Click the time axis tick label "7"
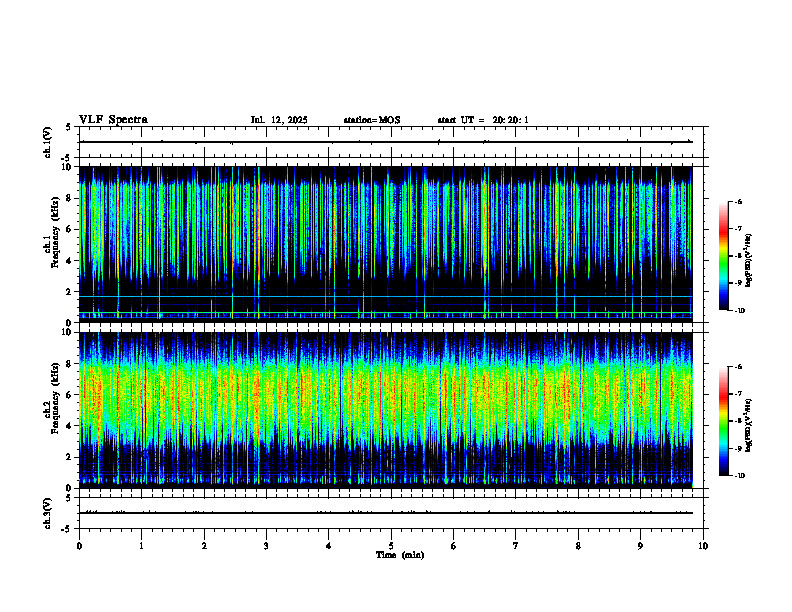Viewport: 792px width, 612px height. click(x=516, y=546)
